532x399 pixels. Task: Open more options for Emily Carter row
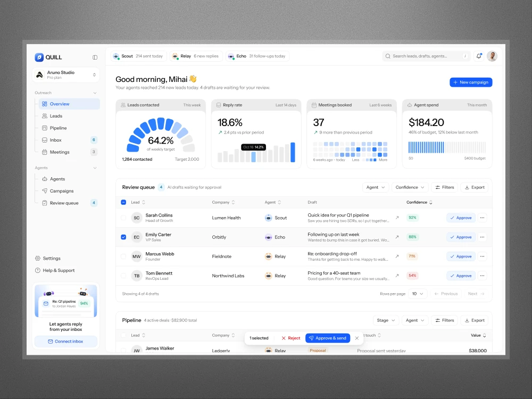(482, 237)
